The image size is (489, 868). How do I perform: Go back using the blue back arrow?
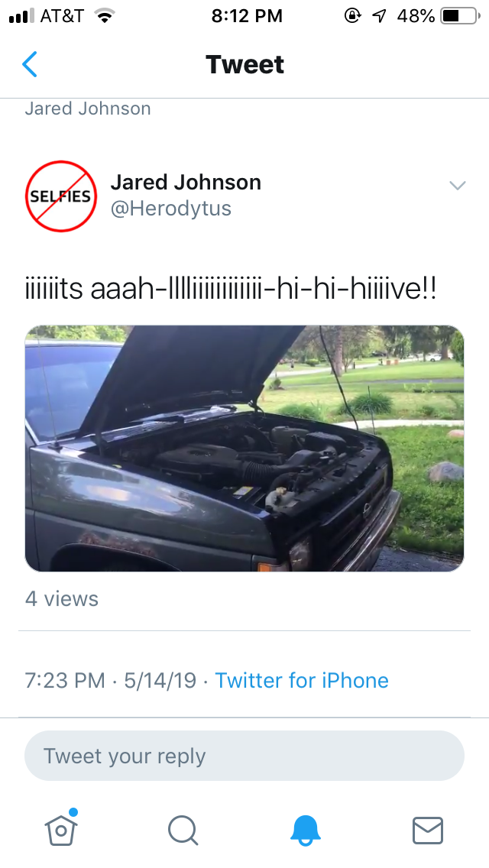click(x=29, y=64)
